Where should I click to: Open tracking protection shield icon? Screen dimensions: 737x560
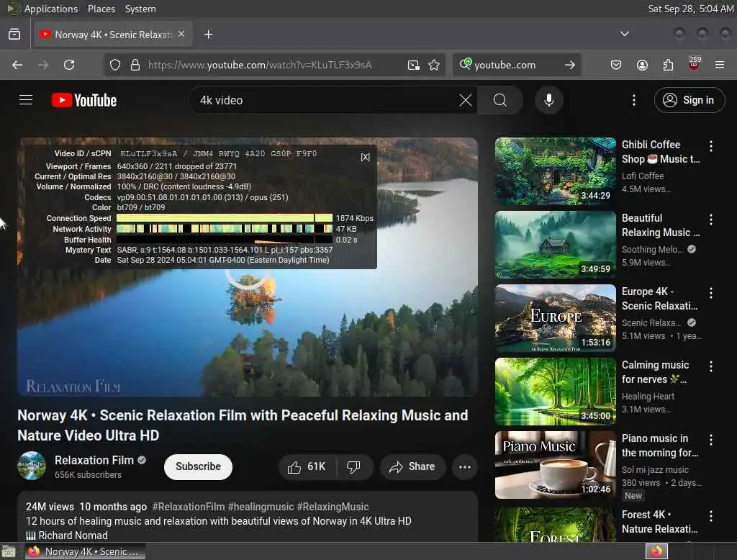coord(115,65)
